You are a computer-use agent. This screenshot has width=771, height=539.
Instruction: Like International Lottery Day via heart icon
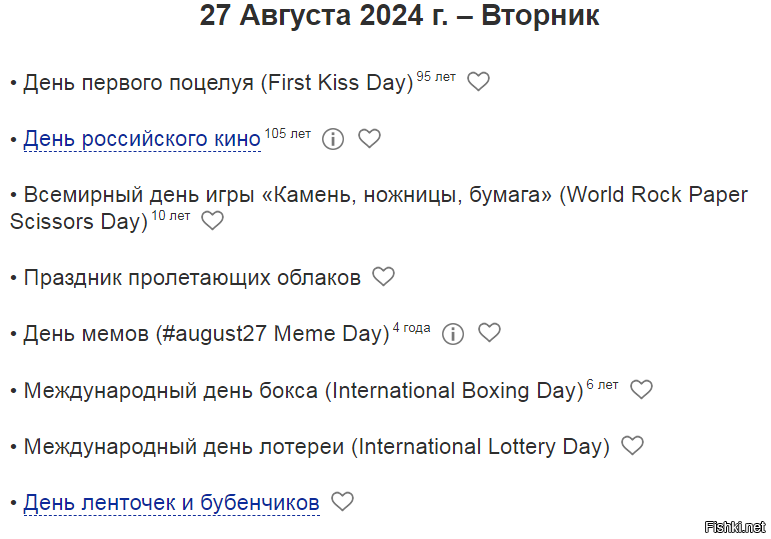coord(632,446)
